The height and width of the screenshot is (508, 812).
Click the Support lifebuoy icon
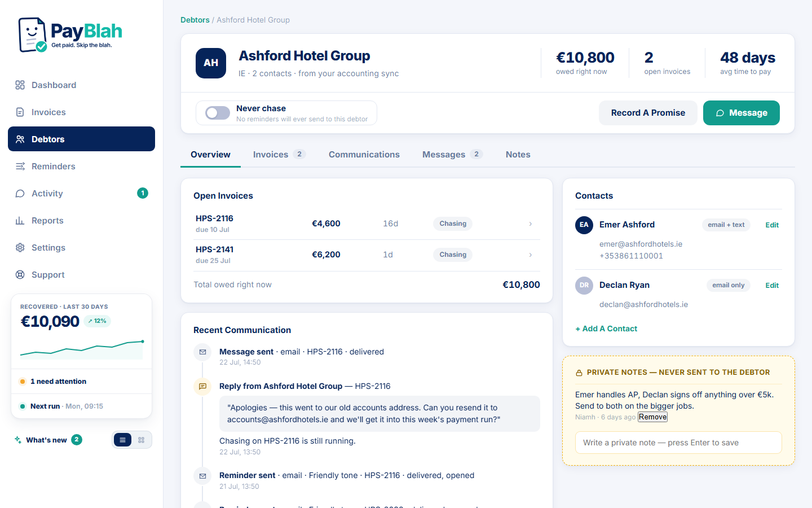(20, 275)
